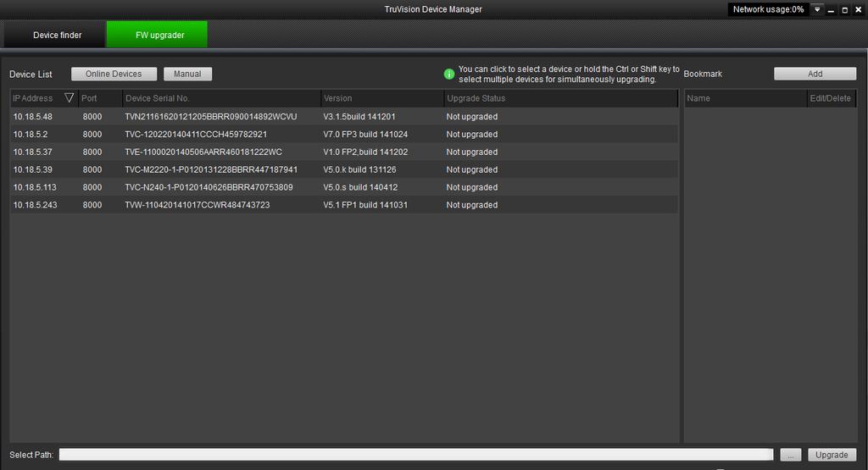The height and width of the screenshot is (470, 868).
Task: Click serial TVE-1100020140506AARR460181222WC
Action: pos(203,152)
